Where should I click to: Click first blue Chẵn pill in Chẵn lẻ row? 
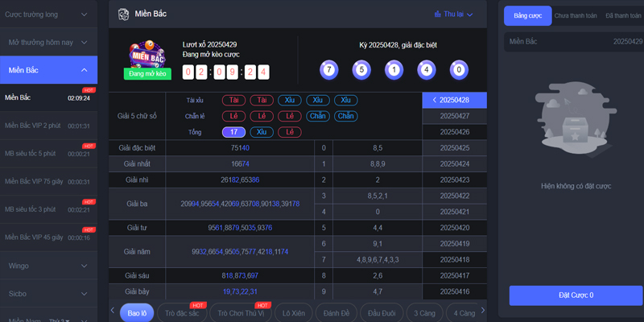tap(317, 116)
